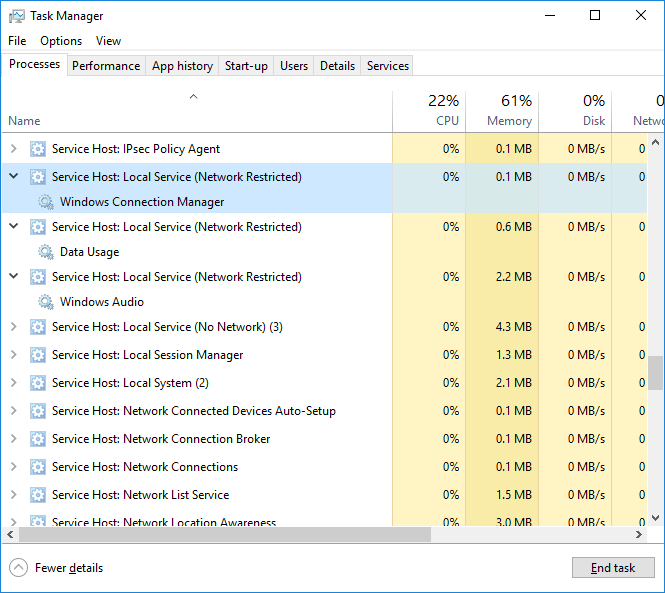Click gear icon for Local Session Manager

pyautogui.click(x=38, y=355)
